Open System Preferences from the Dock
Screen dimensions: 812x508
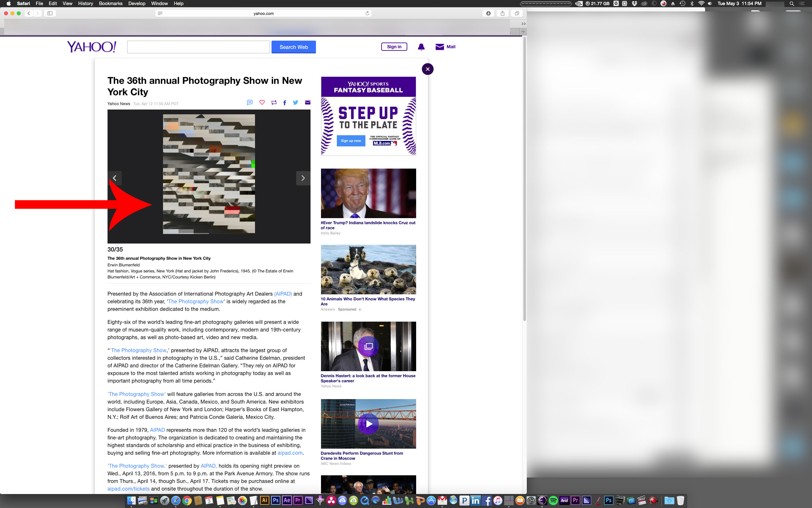click(531, 500)
